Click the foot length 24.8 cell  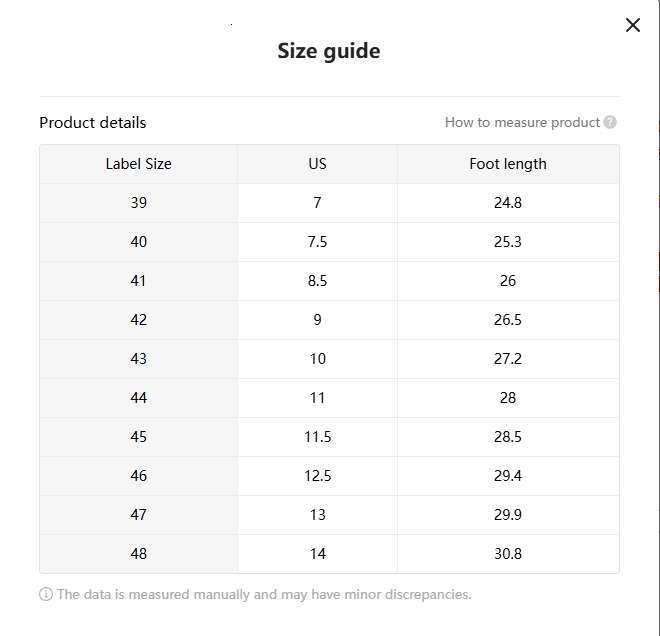pyautogui.click(x=508, y=203)
